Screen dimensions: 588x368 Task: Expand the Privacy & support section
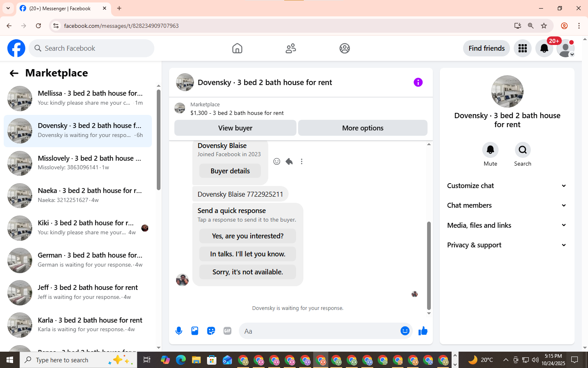(507, 245)
